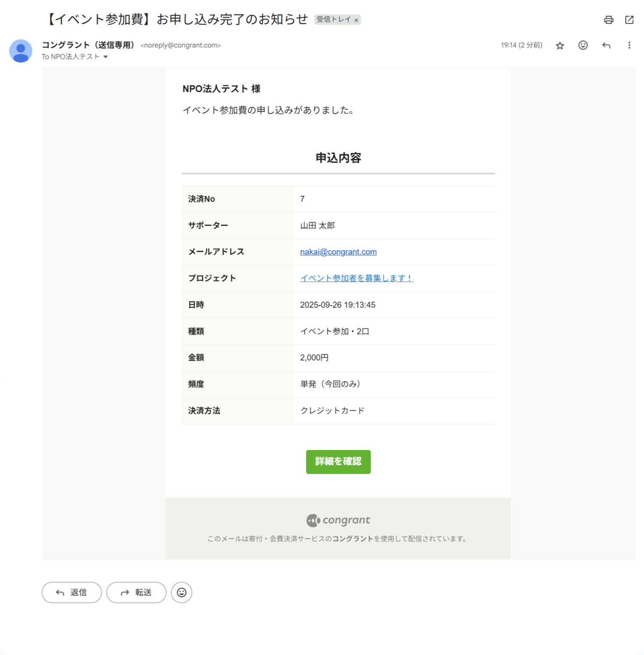Viewport: 644px width, 655px height.
Task: Remove the 受信トレイ label with the x
Action: pyautogui.click(x=356, y=20)
